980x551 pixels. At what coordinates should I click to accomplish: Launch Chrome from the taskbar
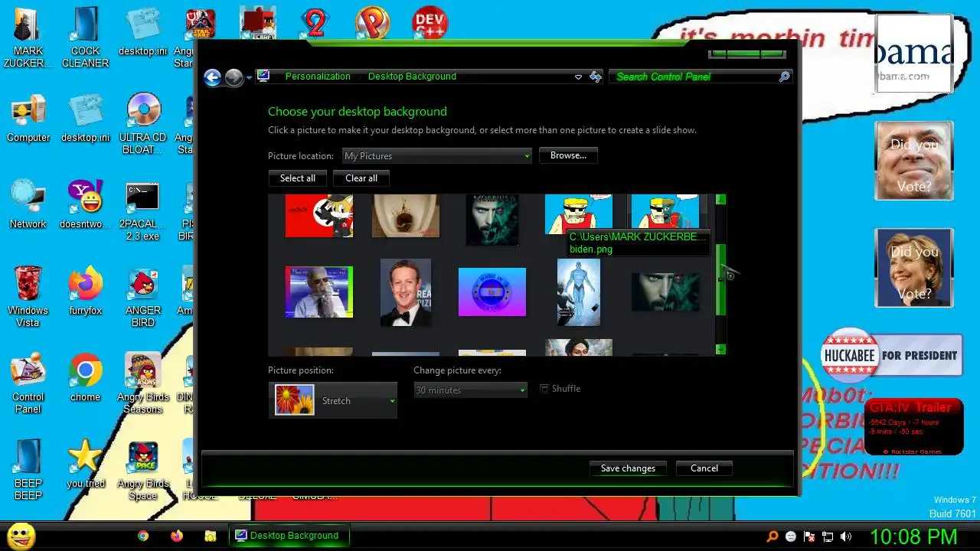click(143, 536)
